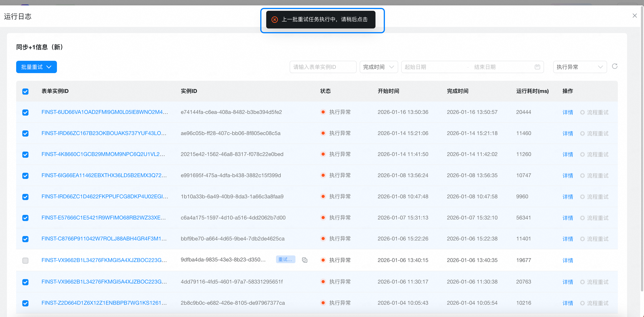Uncheck the FINST-6UD66VA1OAD2 row checkbox

click(25, 113)
